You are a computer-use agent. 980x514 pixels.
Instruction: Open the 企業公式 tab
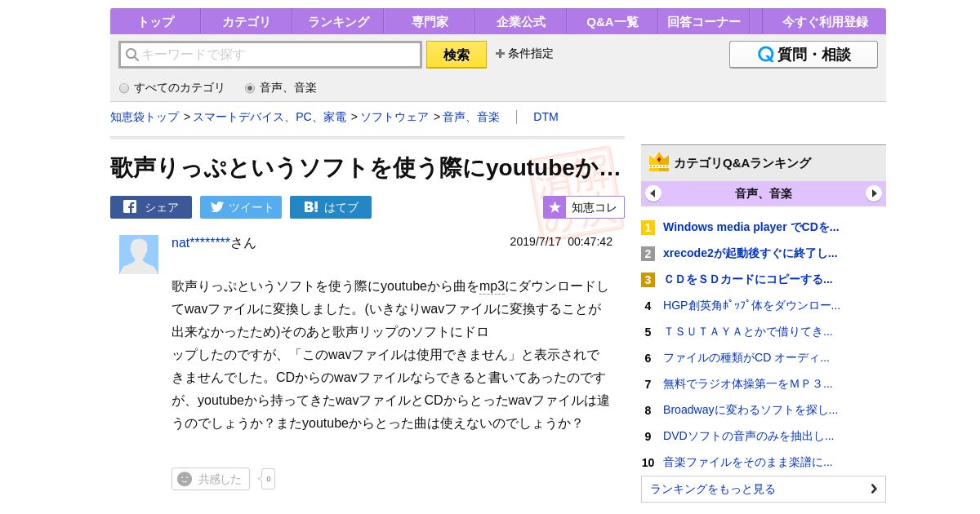[521, 21]
